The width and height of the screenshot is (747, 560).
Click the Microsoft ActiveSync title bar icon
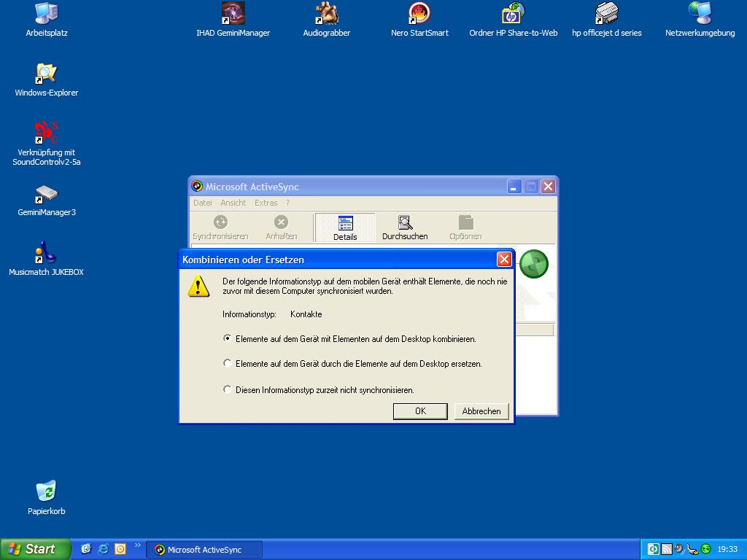coord(197,186)
